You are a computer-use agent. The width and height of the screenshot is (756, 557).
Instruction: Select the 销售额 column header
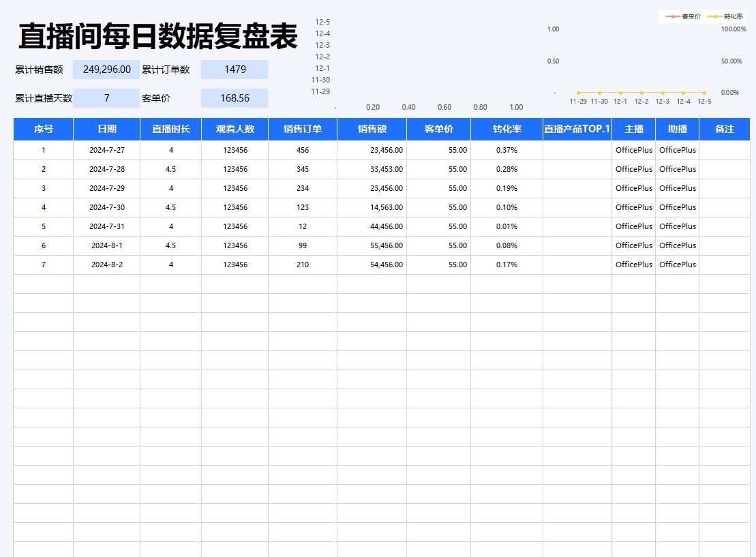(372, 130)
